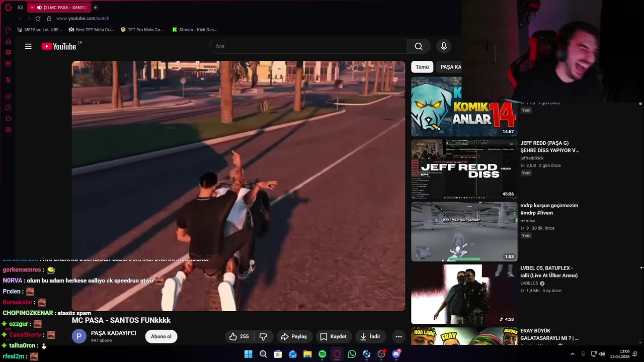
Task: Share the video with Paylaş
Action: pos(294,336)
